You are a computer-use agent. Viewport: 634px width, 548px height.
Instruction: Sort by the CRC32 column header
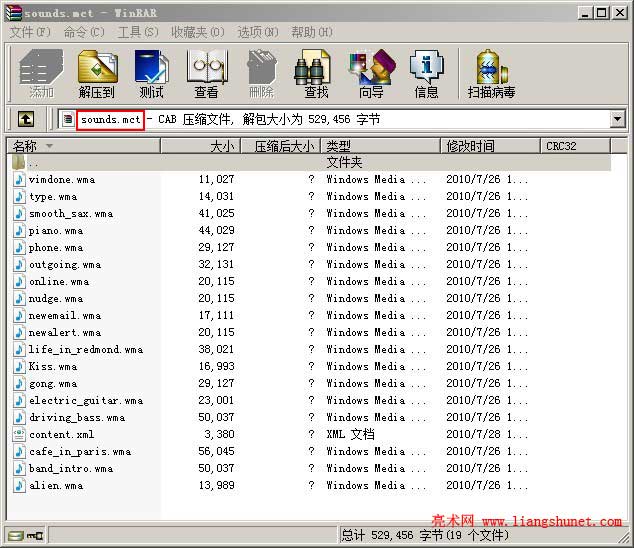pyautogui.click(x=575, y=146)
